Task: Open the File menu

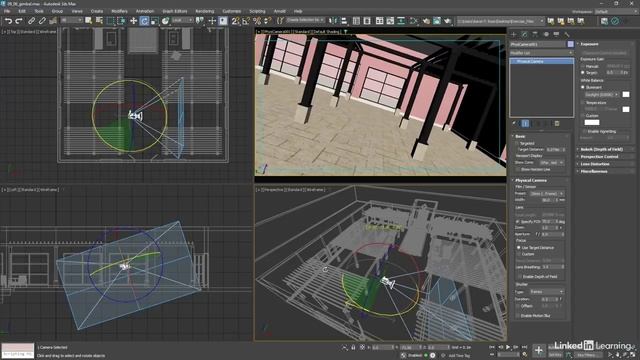Action: pos(7,11)
